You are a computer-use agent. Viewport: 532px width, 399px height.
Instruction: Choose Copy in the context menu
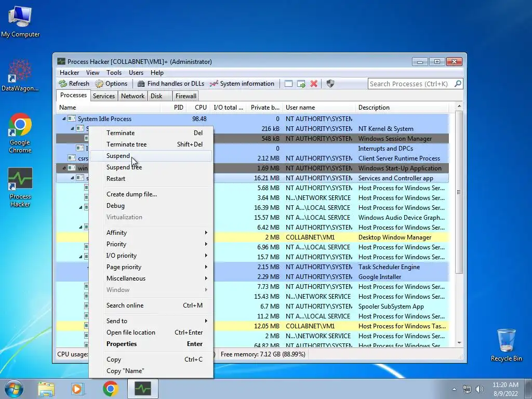151,360
